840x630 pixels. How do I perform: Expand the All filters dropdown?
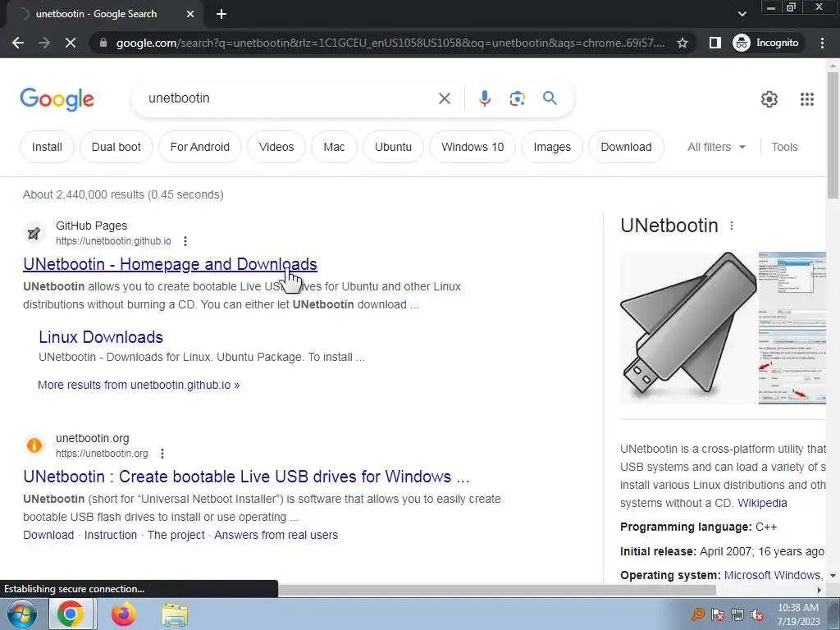pyautogui.click(x=716, y=147)
